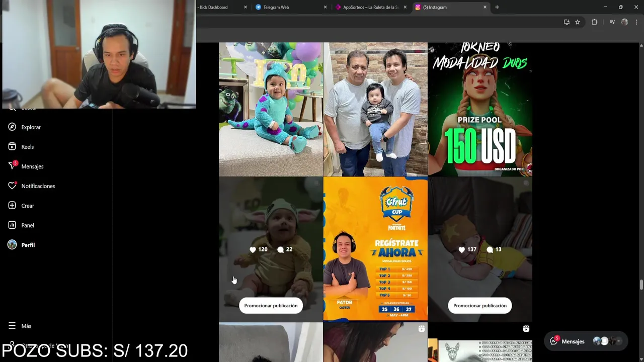Click the reel icon on bottom middle thumbnail
Screen dimensions: 644x362
(x=421, y=329)
